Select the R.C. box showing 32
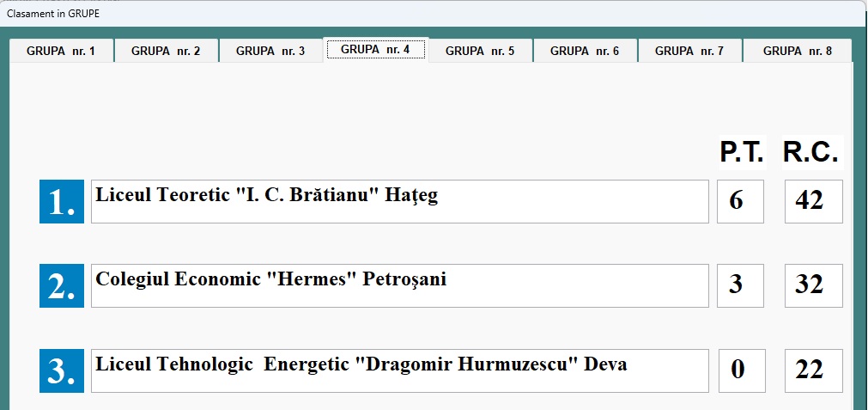 [813, 285]
